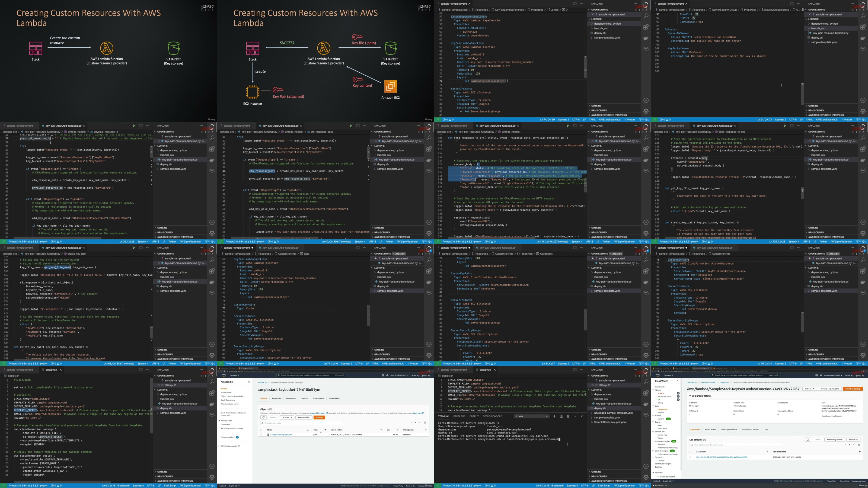The image size is (868, 488).
Task: Switch to the DEBUG CONSOLE panel tab
Action: click(x=492, y=416)
